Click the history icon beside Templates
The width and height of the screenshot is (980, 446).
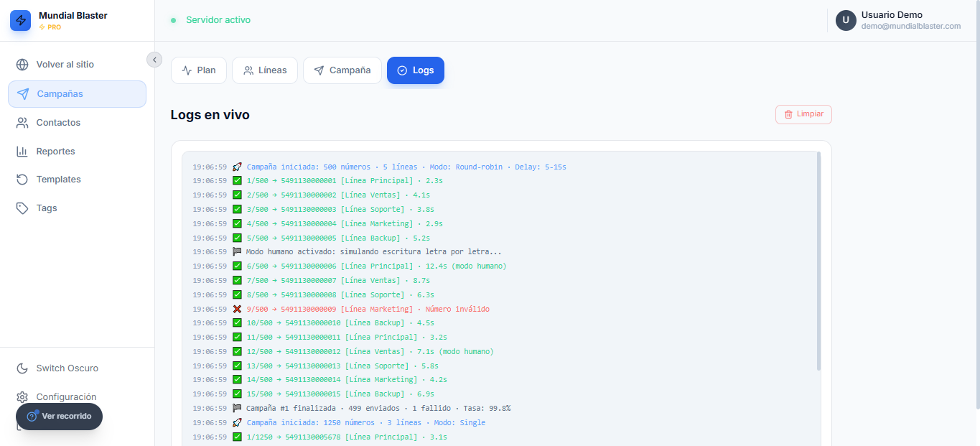[x=22, y=180]
